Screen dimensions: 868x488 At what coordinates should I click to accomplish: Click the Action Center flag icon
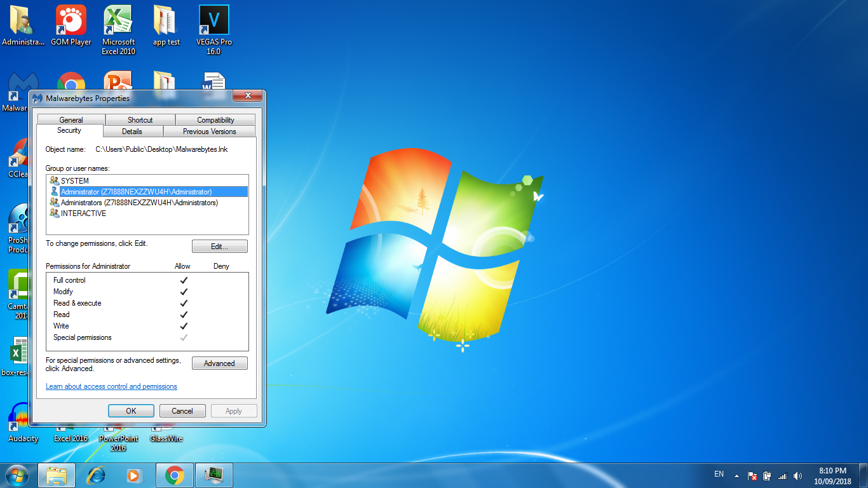(x=752, y=475)
